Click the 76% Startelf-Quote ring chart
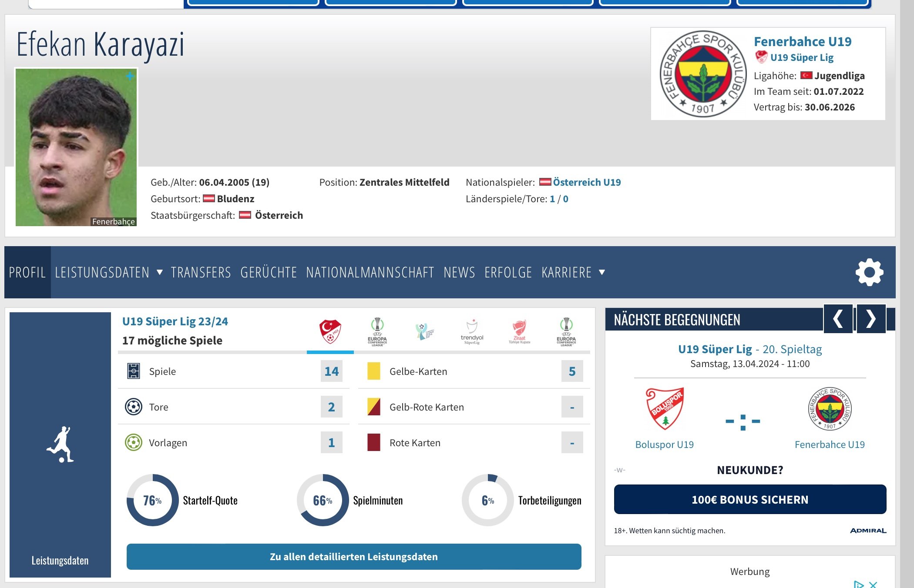The height and width of the screenshot is (588, 914). [153, 500]
